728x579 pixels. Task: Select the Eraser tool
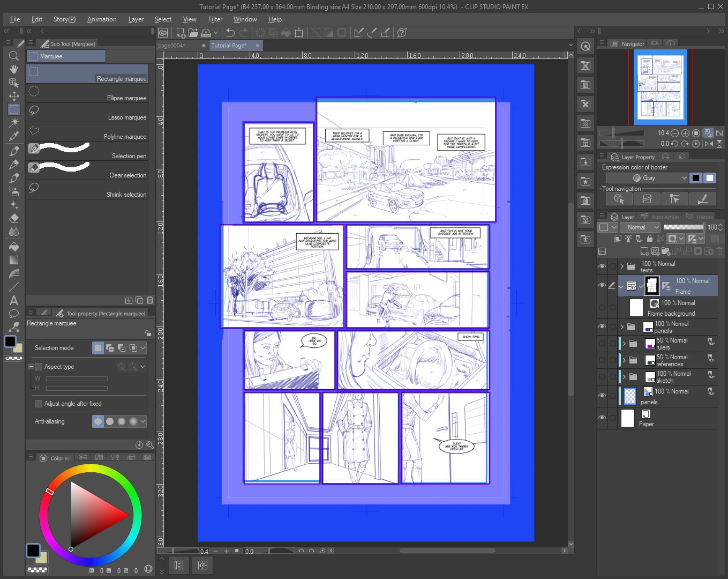[x=14, y=218]
